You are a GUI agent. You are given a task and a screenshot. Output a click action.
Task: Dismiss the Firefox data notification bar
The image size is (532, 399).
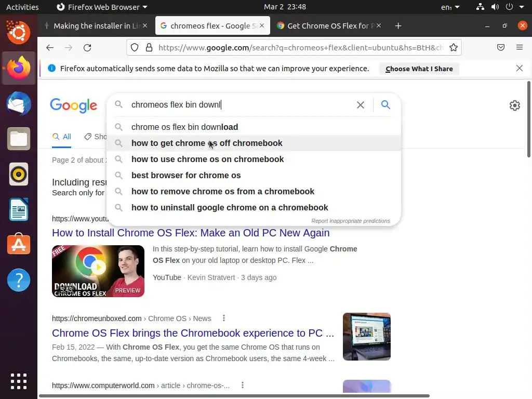point(520,68)
